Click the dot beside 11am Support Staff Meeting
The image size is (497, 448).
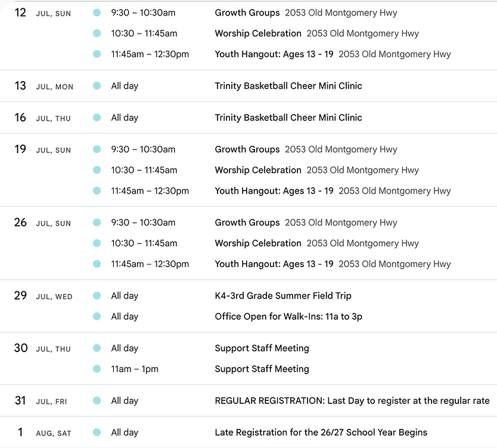(x=97, y=369)
